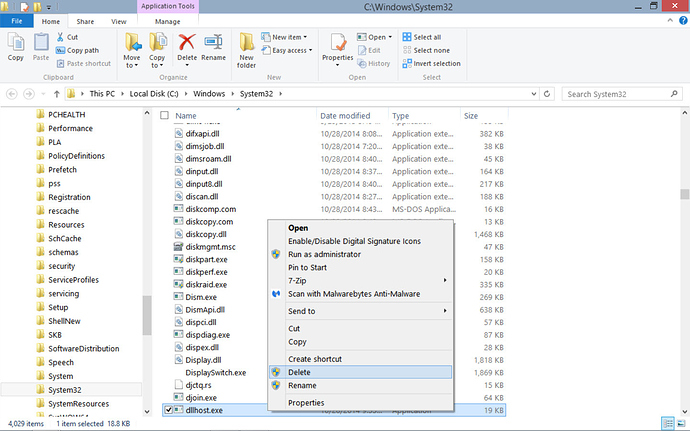Switch to large icons view in status bar
Image resolution: width=690 pixels, height=431 pixels.
click(680, 424)
